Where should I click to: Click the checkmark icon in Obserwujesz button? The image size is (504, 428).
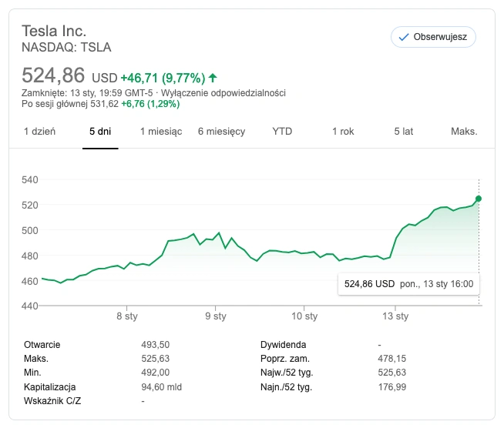click(x=403, y=37)
